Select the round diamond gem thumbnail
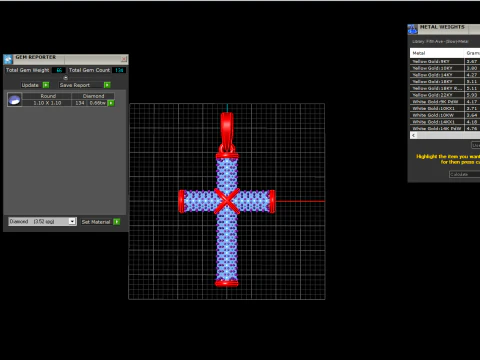 pos(14,100)
